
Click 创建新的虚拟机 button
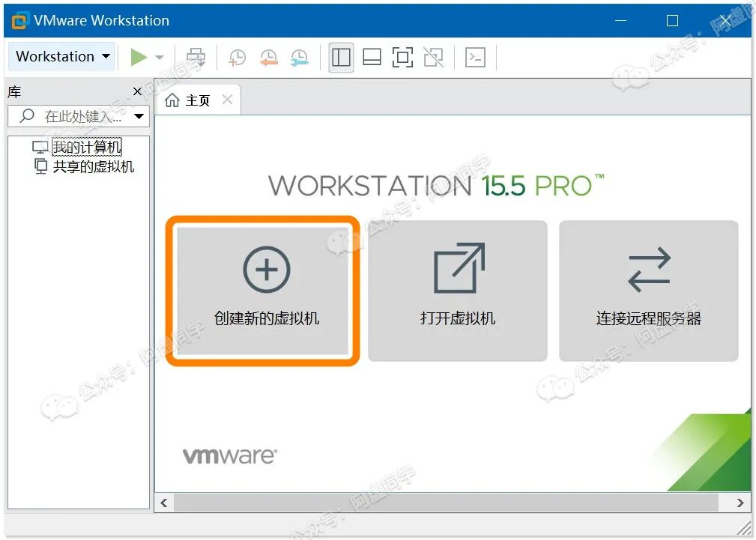tap(263, 291)
